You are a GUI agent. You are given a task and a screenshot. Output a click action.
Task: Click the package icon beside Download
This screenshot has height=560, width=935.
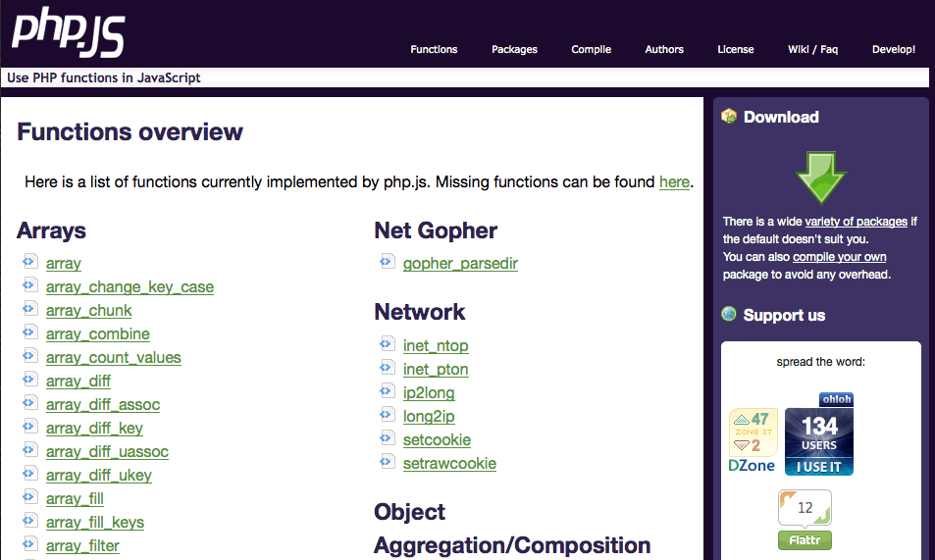pos(729,116)
